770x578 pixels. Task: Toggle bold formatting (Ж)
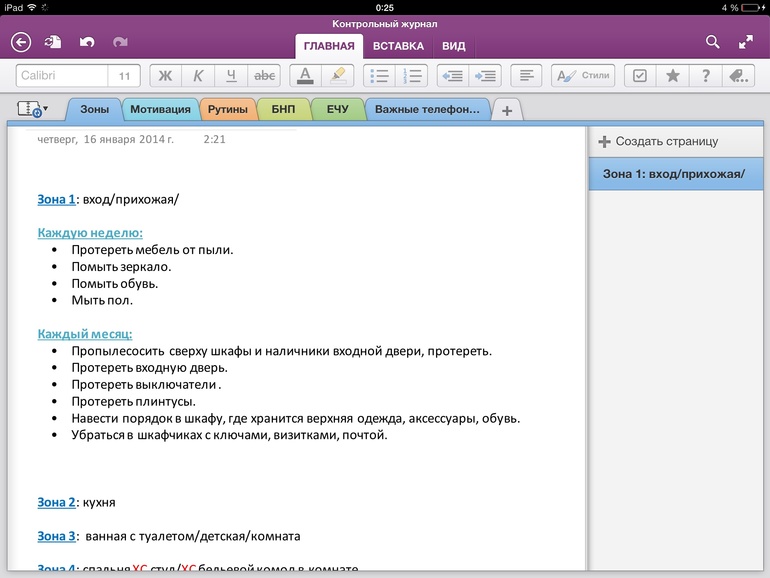point(165,76)
